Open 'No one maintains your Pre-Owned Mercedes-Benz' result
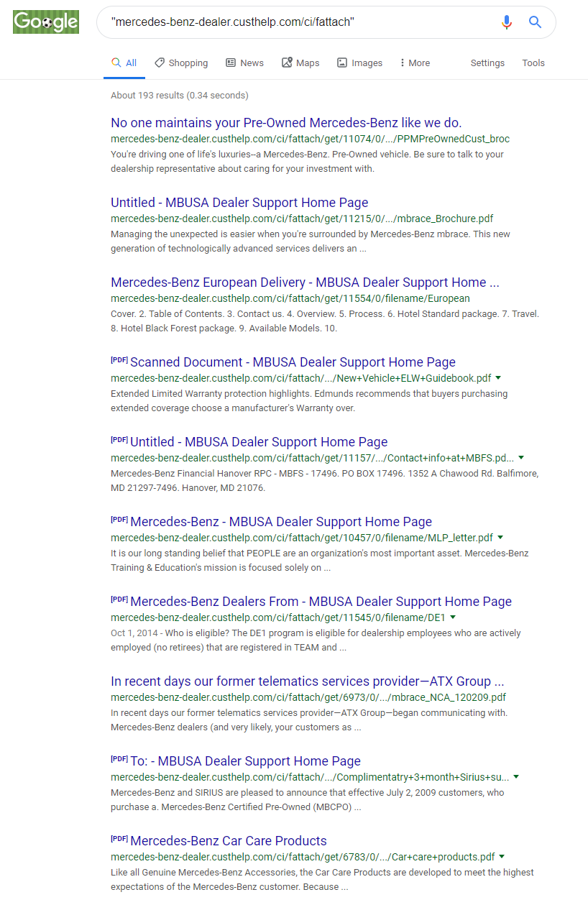588x905 pixels. (286, 123)
